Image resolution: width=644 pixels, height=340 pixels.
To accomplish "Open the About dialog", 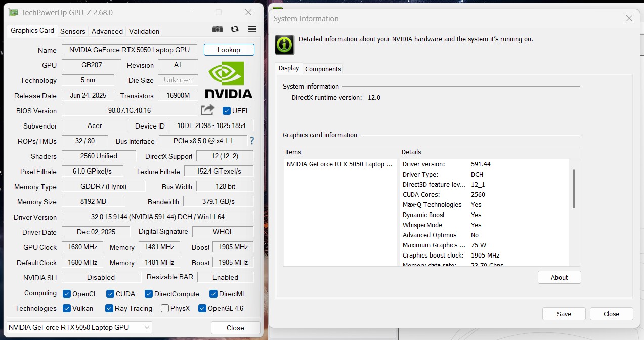I will point(559,277).
